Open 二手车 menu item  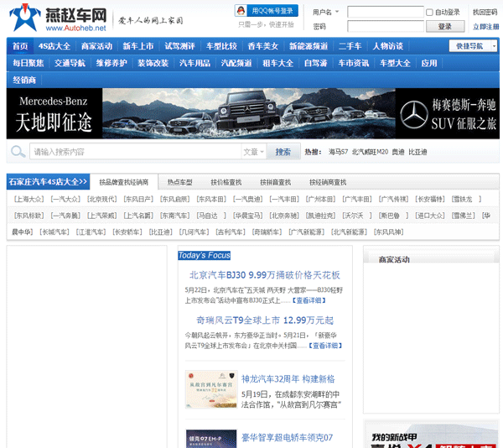click(x=350, y=46)
